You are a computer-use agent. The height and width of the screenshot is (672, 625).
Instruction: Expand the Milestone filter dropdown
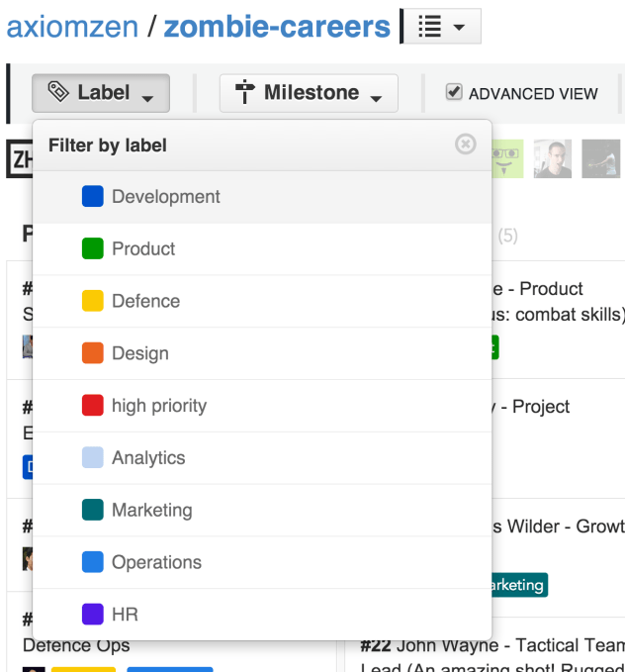click(x=309, y=93)
